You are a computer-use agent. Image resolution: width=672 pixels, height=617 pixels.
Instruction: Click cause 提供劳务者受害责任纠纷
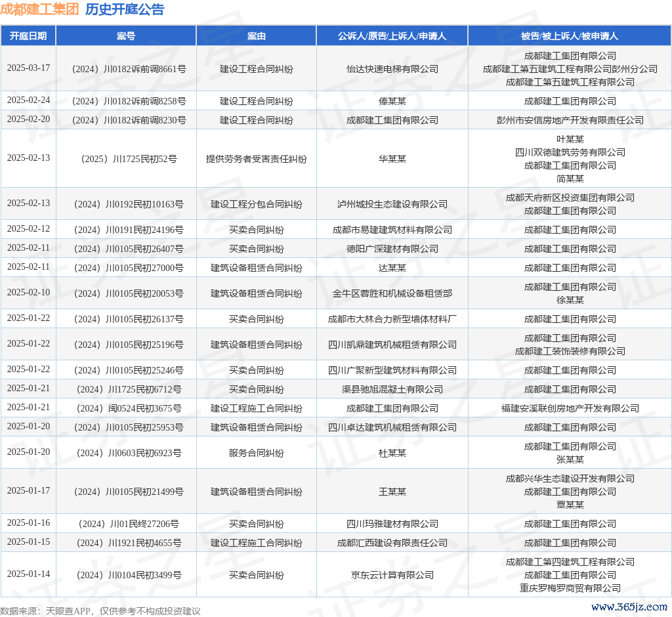pyautogui.click(x=257, y=159)
